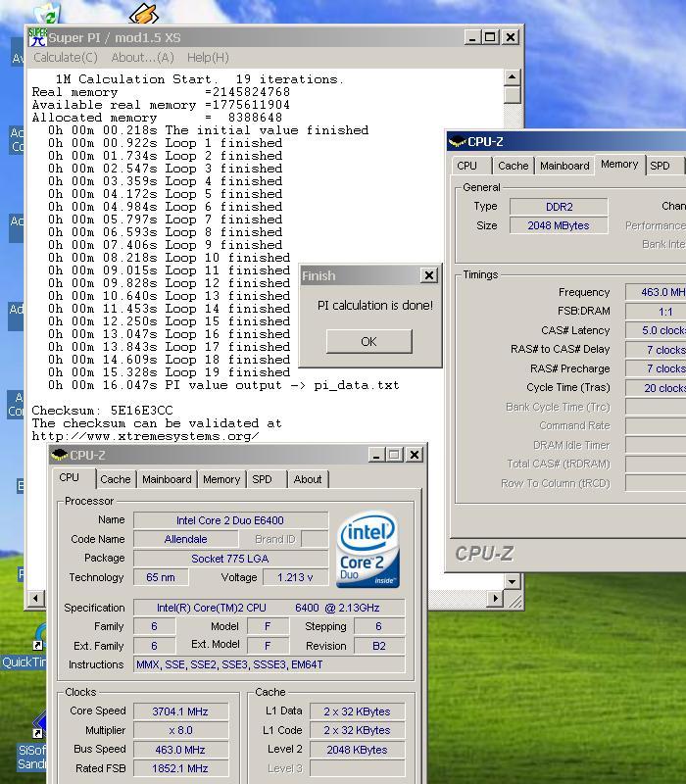Switch to Mainboard tab in front CPU-Z

pyautogui.click(x=167, y=479)
